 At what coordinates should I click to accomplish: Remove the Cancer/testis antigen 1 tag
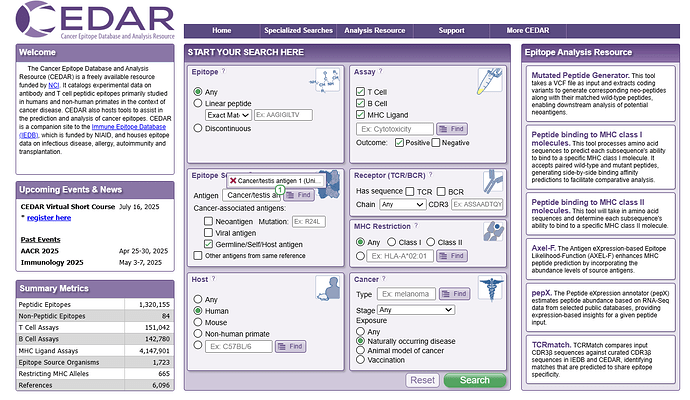click(x=233, y=180)
